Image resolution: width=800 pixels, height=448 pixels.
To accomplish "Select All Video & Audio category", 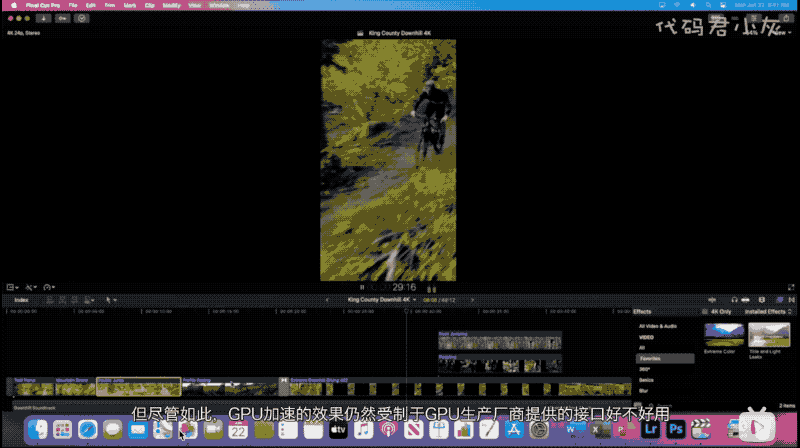I will [657, 326].
